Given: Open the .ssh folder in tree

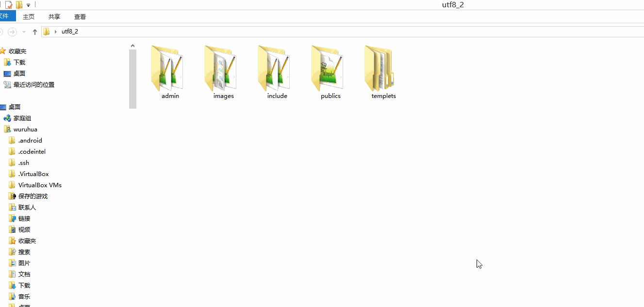Looking at the screenshot, I should coord(24,162).
